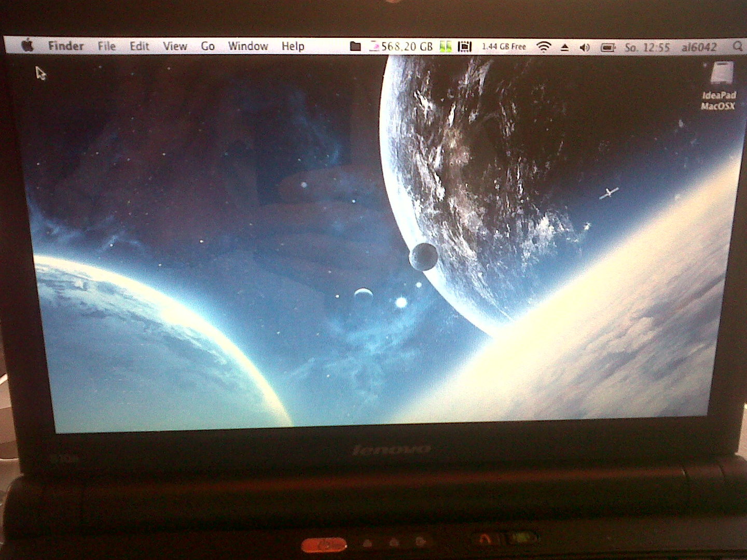The width and height of the screenshot is (747, 560).
Task: Click the 1,44 GB Free memory readout
Action: pos(504,47)
